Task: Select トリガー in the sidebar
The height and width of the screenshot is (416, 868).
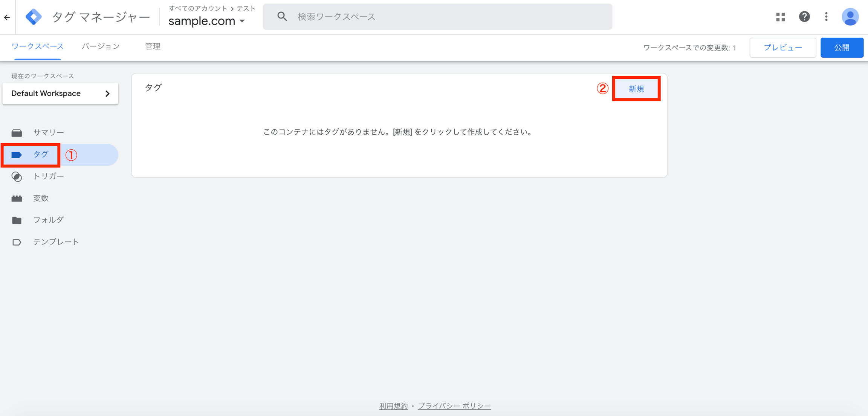Action: tap(48, 176)
